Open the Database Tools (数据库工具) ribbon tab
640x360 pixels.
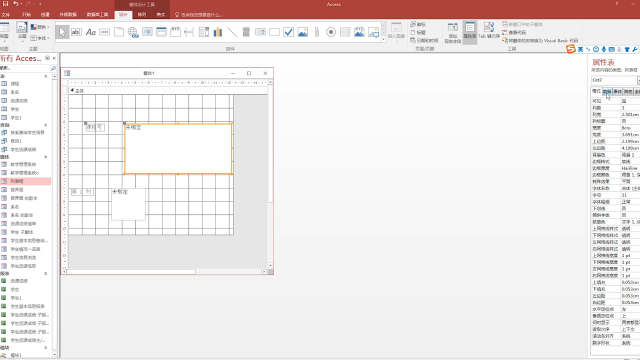coord(98,14)
